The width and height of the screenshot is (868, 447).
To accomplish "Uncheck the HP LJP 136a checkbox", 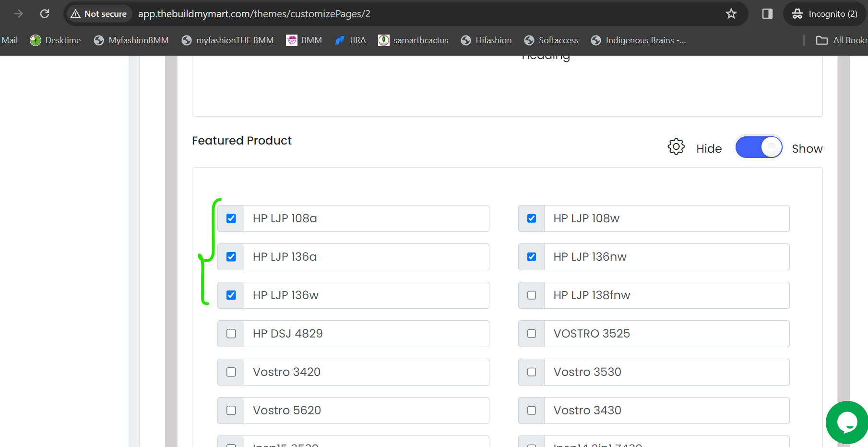I will 231,257.
